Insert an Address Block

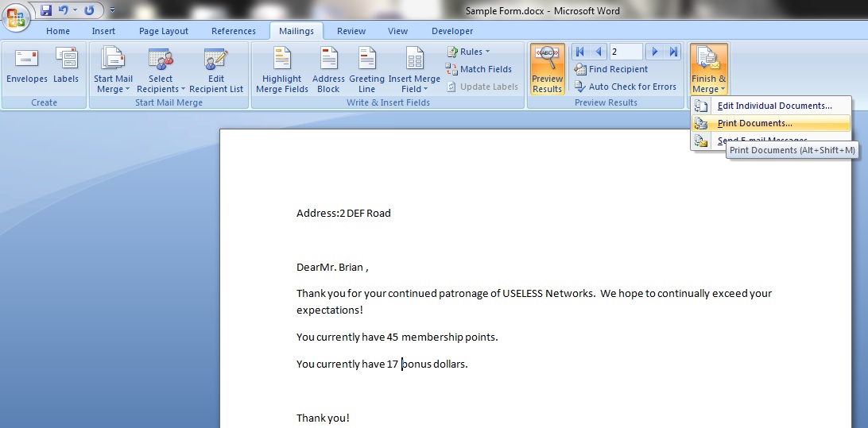pos(328,71)
